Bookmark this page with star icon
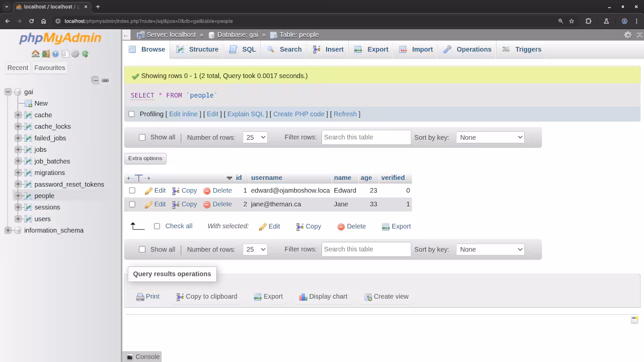Screen dimensions: 644x362 point(572,21)
